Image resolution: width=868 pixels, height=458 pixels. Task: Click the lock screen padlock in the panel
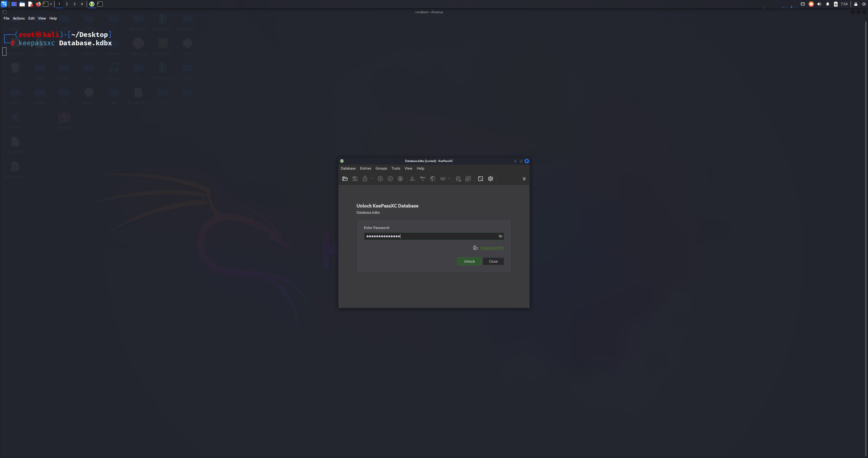pyautogui.click(x=856, y=4)
